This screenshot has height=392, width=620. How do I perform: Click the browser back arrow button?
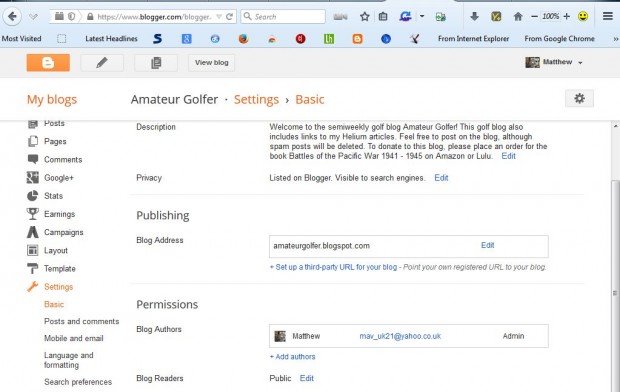click(12, 17)
